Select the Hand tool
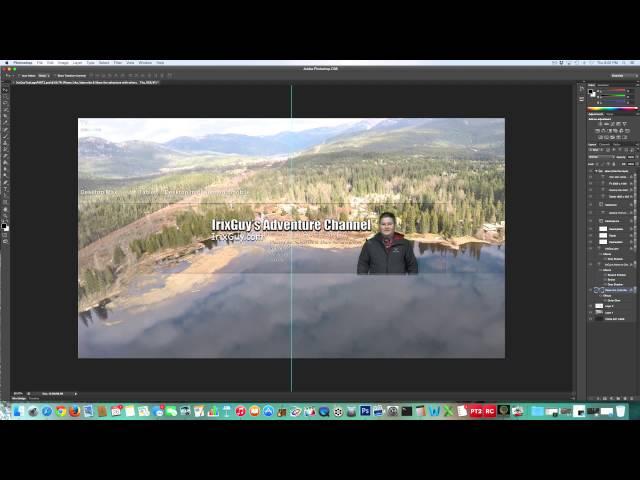Screen dimensions: 640x480 pos(5,209)
